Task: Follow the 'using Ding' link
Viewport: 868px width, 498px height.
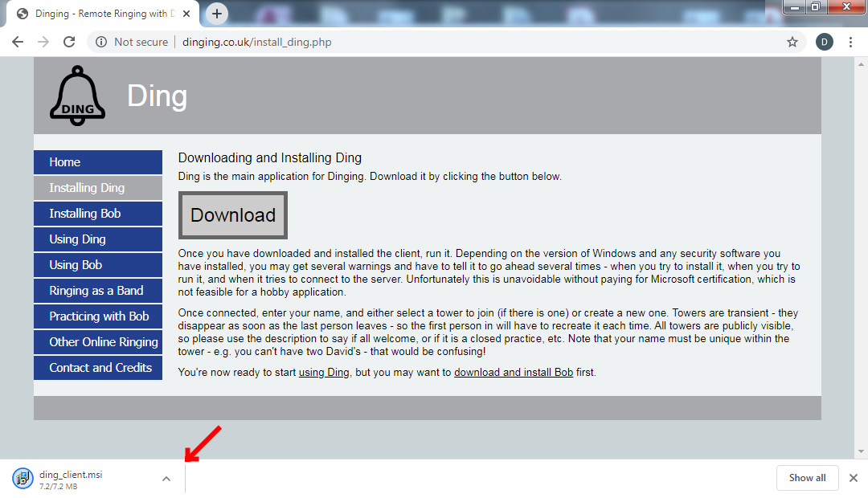Action: click(324, 373)
